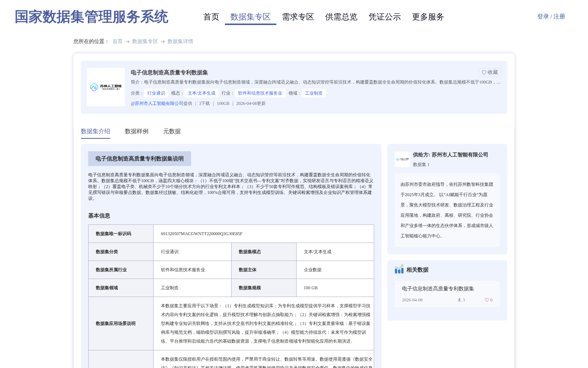
Task: Click 数据集详情 in the breadcrumb
Action: coord(180,42)
